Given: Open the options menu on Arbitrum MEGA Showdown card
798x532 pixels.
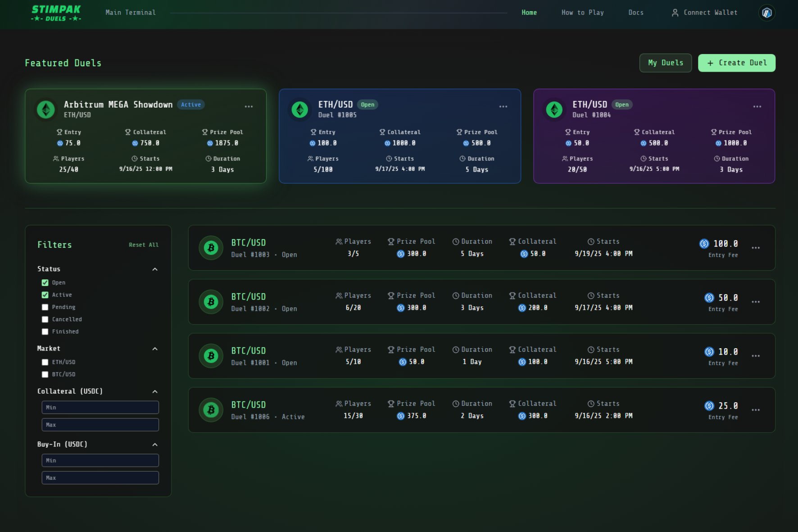Looking at the screenshot, I should (249, 106).
